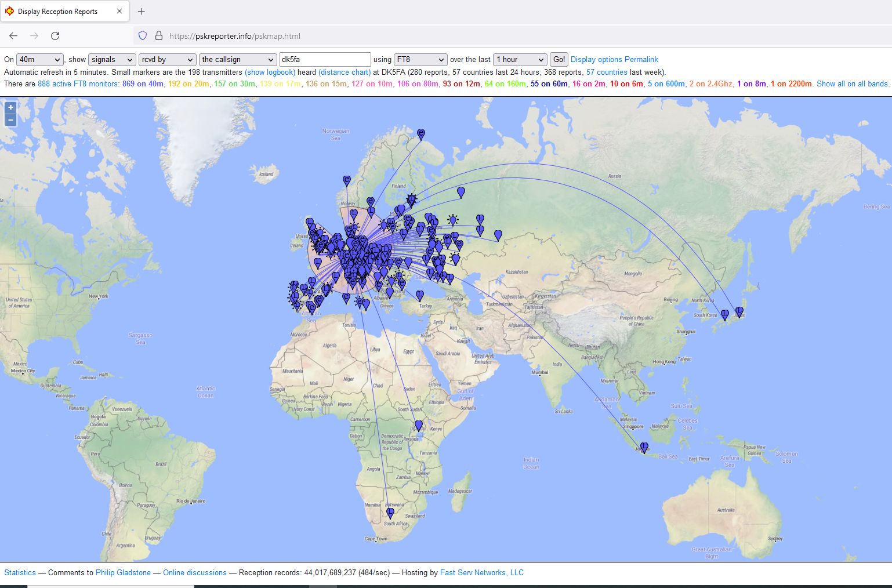Open the 40m band dropdown
This screenshot has height=588, width=892.
point(39,60)
